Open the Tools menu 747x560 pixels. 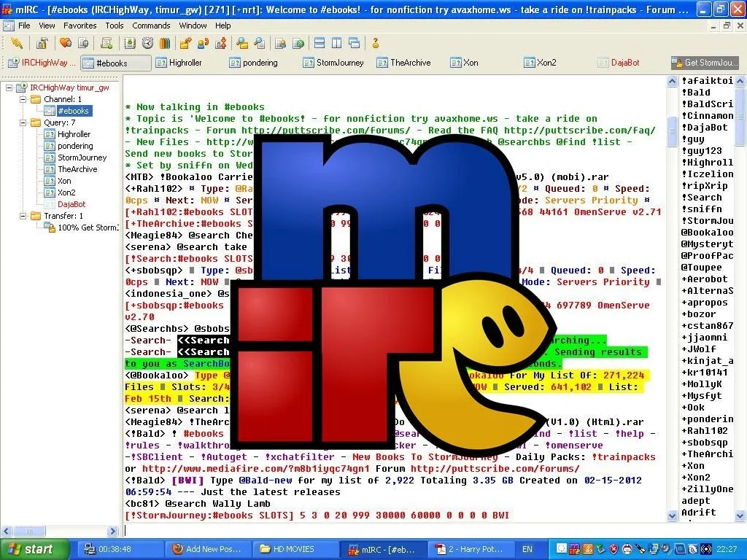[x=115, y=26]
